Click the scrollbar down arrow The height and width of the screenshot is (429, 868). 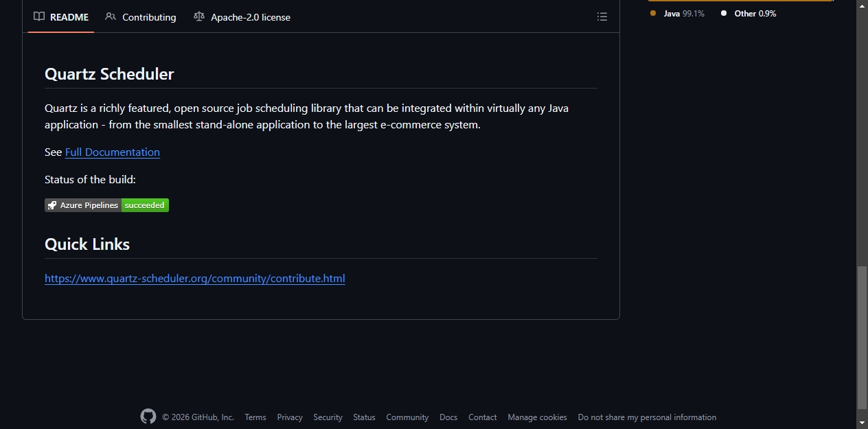tap(862, 423)
